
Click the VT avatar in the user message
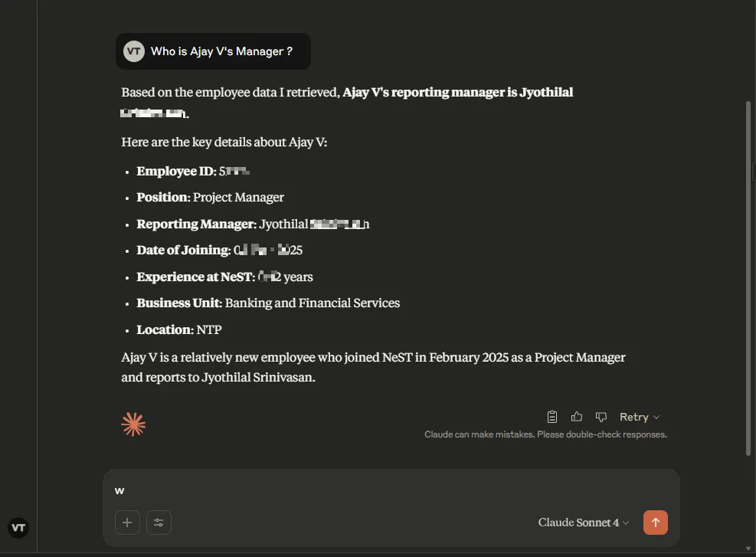[x=133, y=51]
